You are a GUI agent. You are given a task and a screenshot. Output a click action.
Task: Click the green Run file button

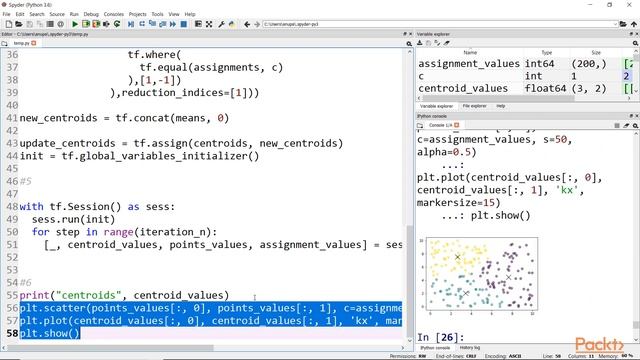(x=75, y=24)
